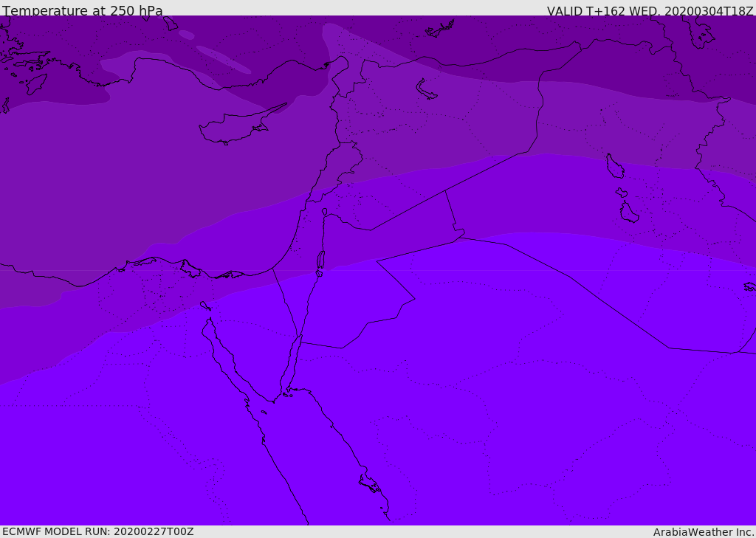This screenshot has width=756, height=538.
Task: Click the VALID T+162 timestamp text
Action: (x=650, y=11)
